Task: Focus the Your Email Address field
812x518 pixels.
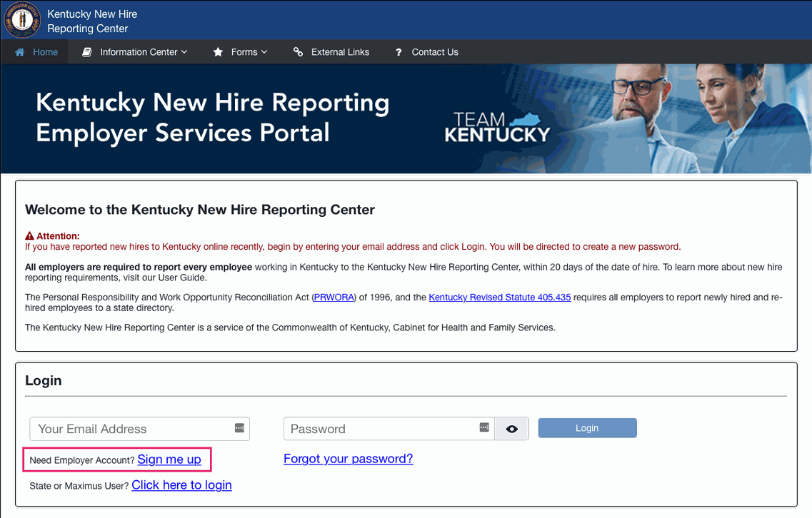Action: click(139, 429)
